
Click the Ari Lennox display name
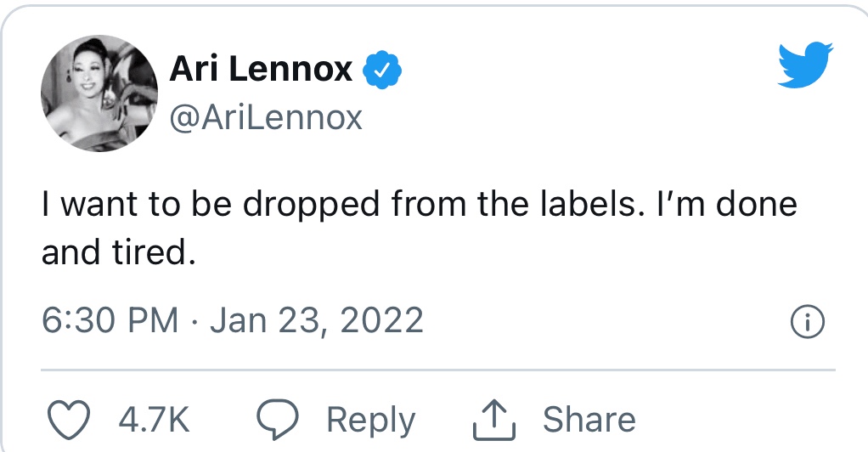261,70
